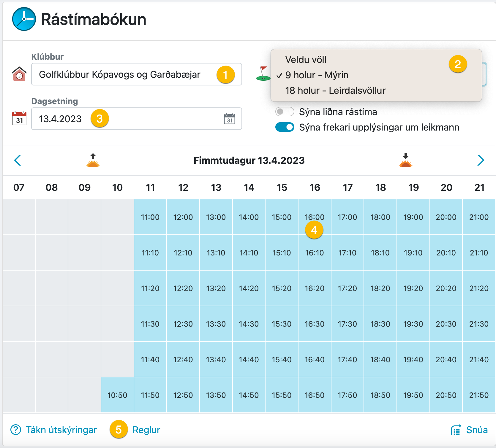Book the 10:50 tee time

pos(117,395)
